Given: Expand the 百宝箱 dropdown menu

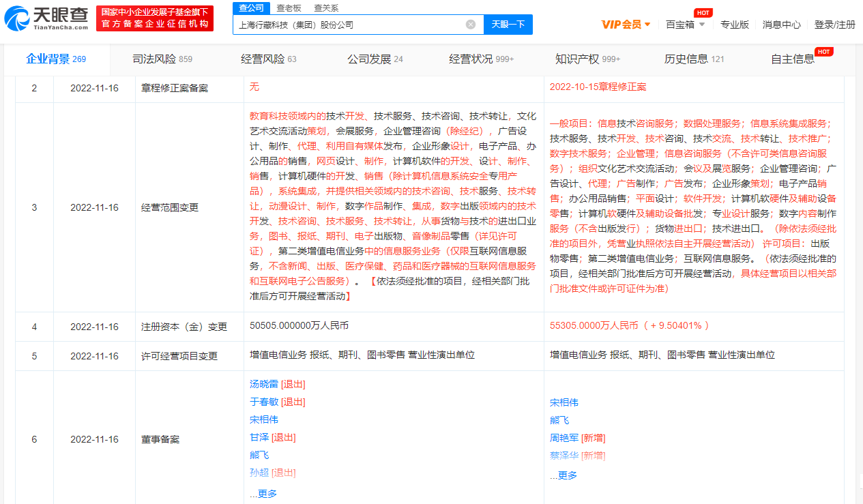Looking at the screenshot, I should (686, 25).
